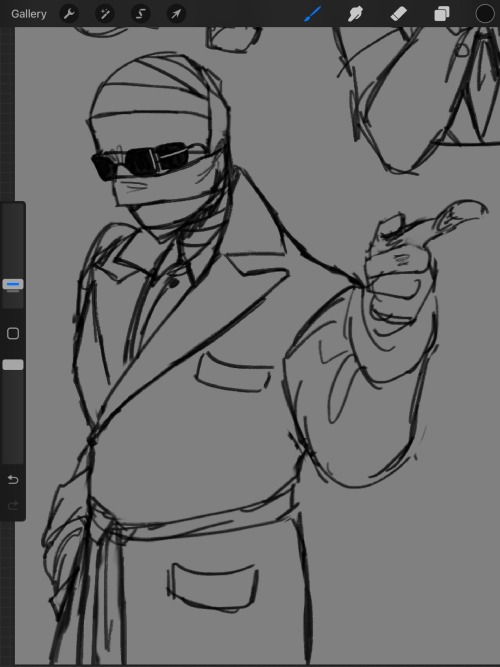The width and height of the screenshot is (500, 667).
Task: Redo the last undone stroke
Action: pyautogui.click(x=13, y=505)
